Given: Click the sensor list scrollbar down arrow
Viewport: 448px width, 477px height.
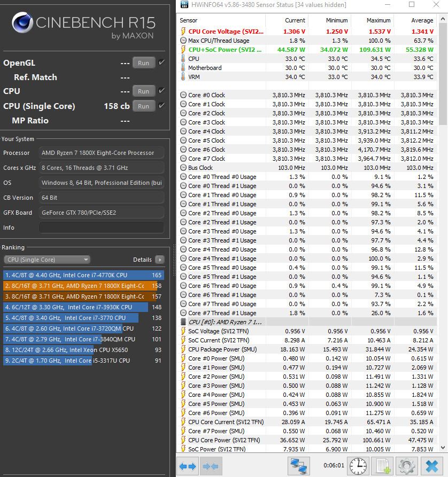Looking at the screenshot, I should 443,448.
